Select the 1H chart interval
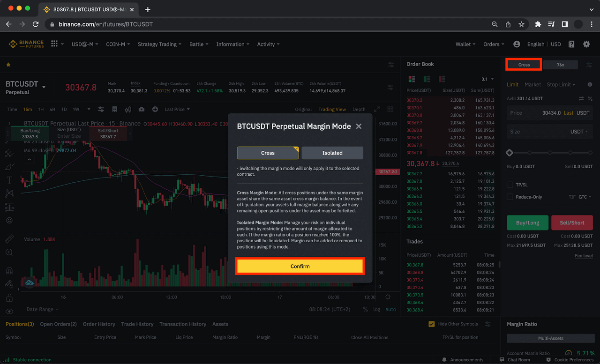 point(41,109)
